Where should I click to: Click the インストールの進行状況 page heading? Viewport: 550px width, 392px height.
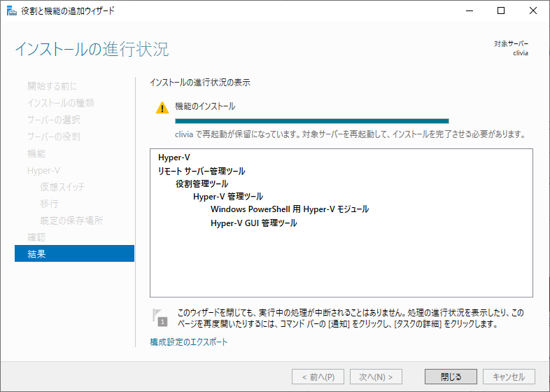tap(92, 49)
